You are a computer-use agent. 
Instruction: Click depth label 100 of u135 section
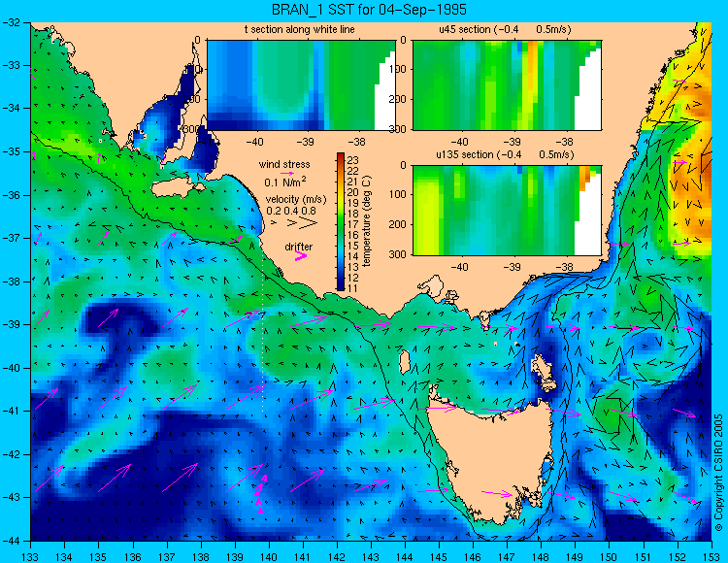(x=397, y=194)
